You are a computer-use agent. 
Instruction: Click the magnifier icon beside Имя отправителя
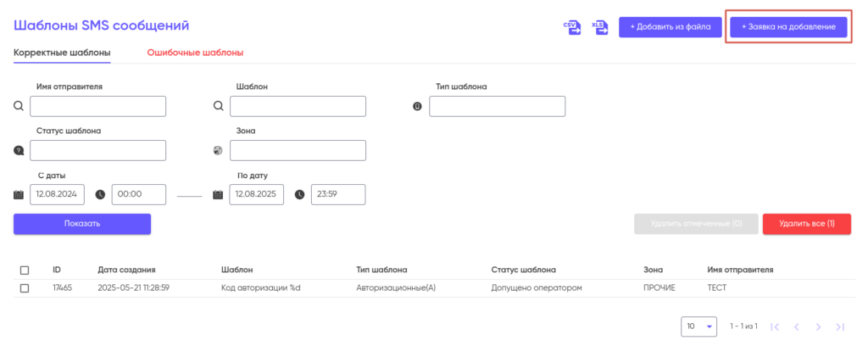19,106
